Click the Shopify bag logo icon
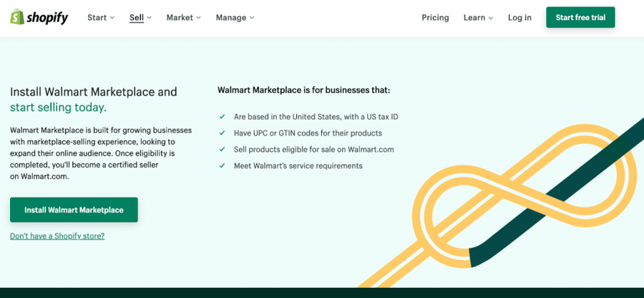The width and height of the screenshot is (644, 298). coord(17,17)
